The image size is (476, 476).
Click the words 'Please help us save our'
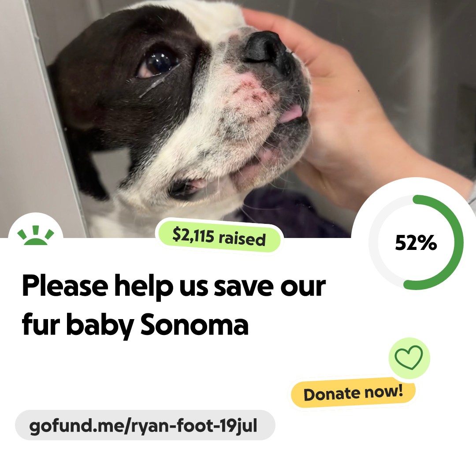coord(174,286)
